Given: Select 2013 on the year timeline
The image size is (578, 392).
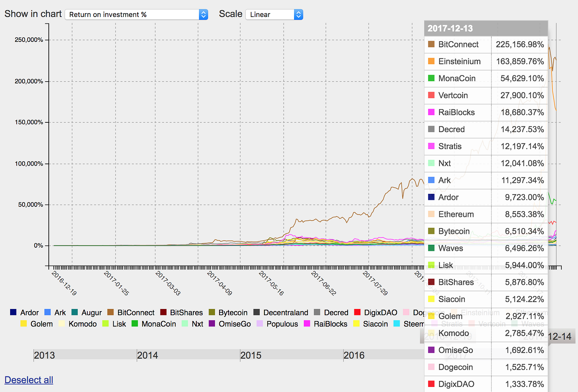Looking at the screenshot, I should coord(44,355).
